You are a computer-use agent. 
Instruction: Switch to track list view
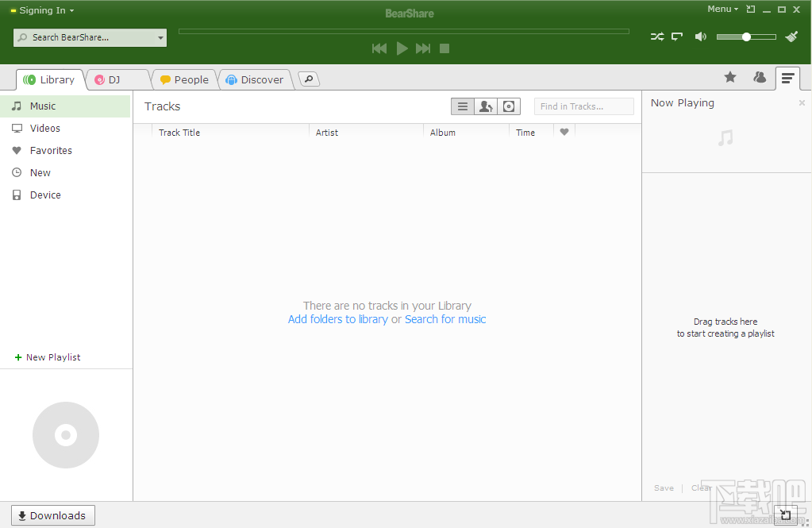pyautogui.click(x=463, y=106)
